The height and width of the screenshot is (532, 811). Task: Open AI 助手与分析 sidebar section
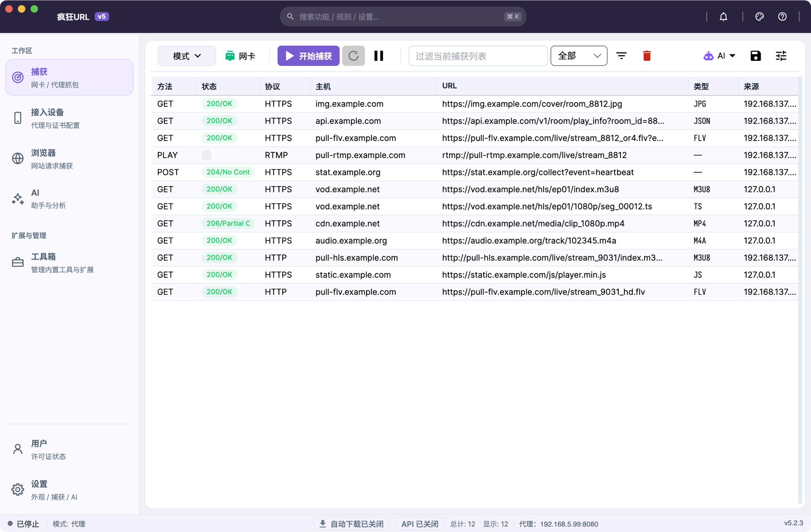69,199
